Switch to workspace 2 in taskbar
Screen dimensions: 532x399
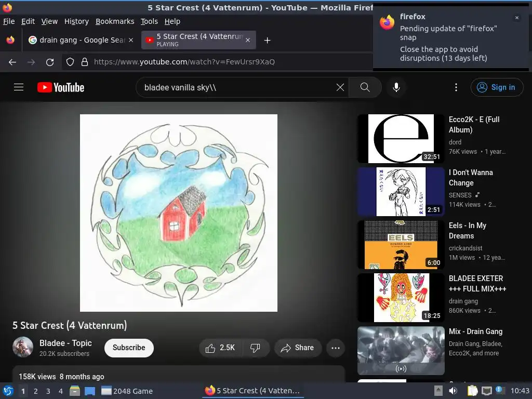point(36,391)
